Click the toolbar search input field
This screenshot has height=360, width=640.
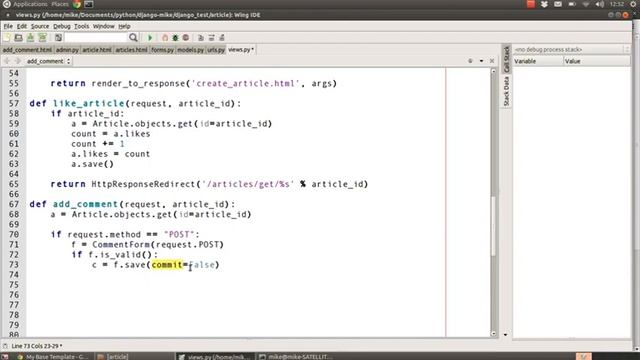point(96,38)
